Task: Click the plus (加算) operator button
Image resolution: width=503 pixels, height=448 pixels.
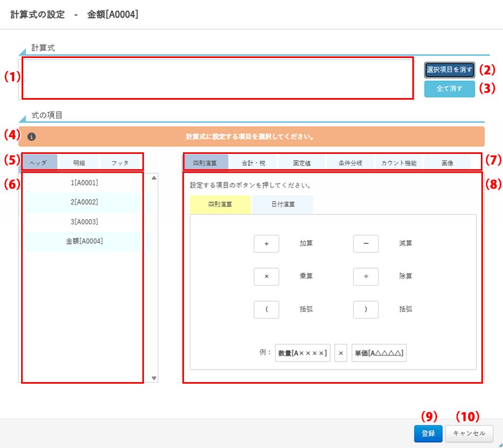Action: [266, 244]
